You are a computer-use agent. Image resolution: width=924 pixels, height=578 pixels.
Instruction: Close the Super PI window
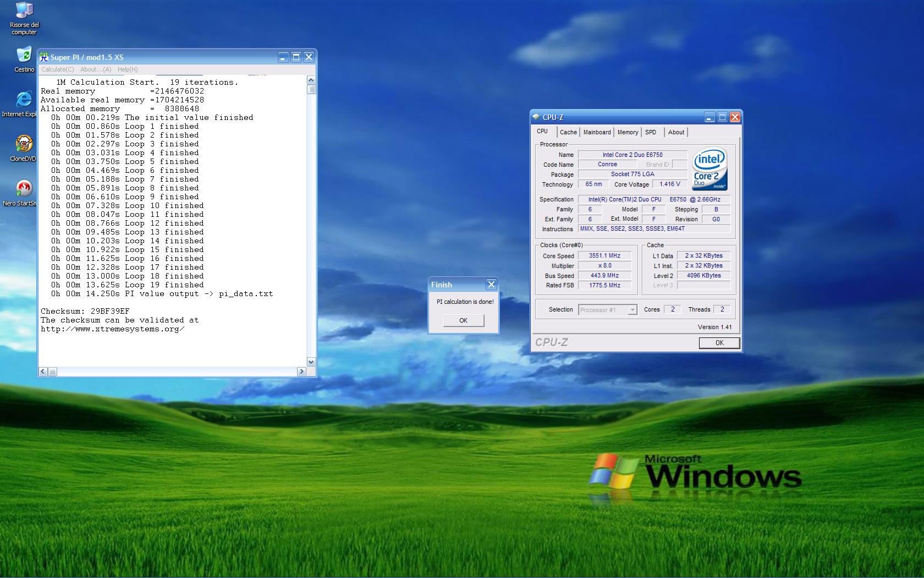(309, 57)
